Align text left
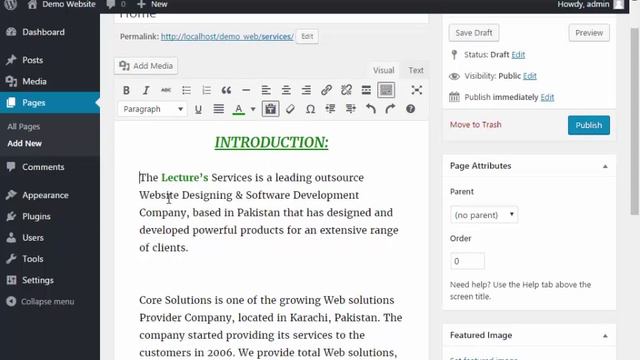Screen dimensions: 640x360 pyautogui.click(x=266, y=90)
